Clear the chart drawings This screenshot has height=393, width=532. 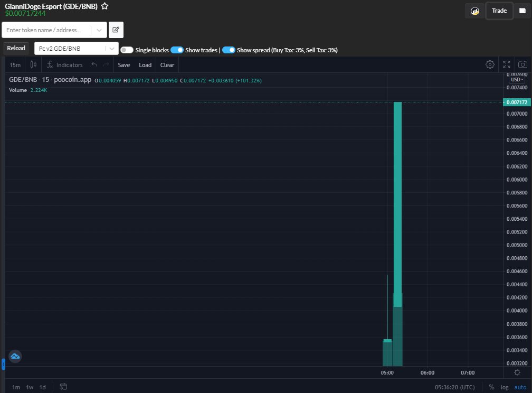(167, 65)
